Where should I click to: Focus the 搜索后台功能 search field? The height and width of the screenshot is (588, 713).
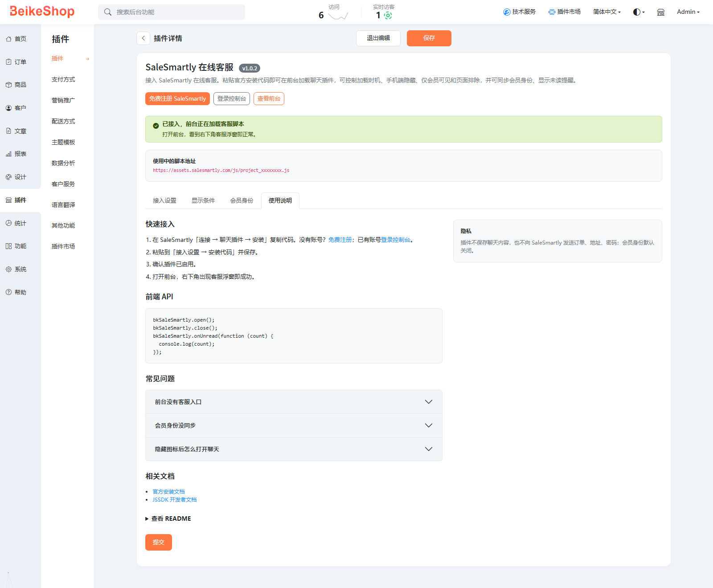(x=172, y=12)
